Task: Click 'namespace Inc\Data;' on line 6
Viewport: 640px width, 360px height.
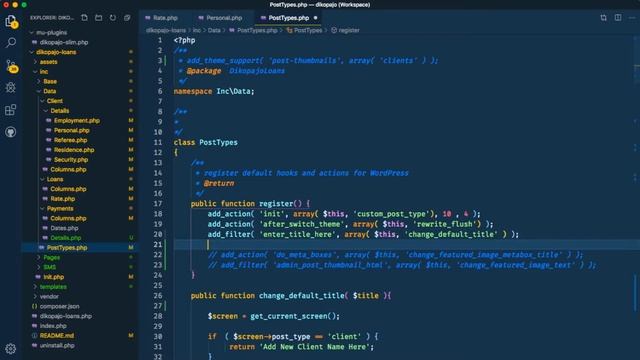Action: (214, 91)
